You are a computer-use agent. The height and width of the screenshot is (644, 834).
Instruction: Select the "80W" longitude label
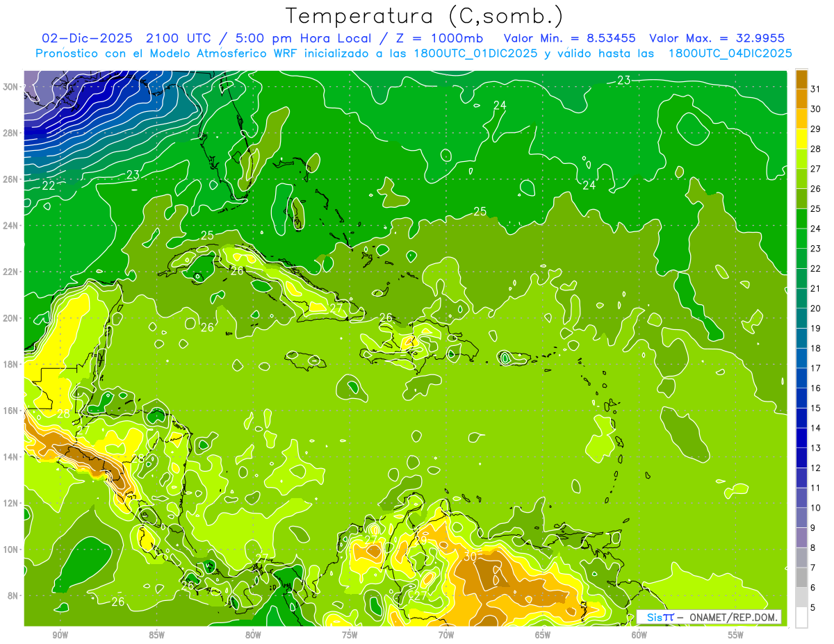[x=253, y=635]
